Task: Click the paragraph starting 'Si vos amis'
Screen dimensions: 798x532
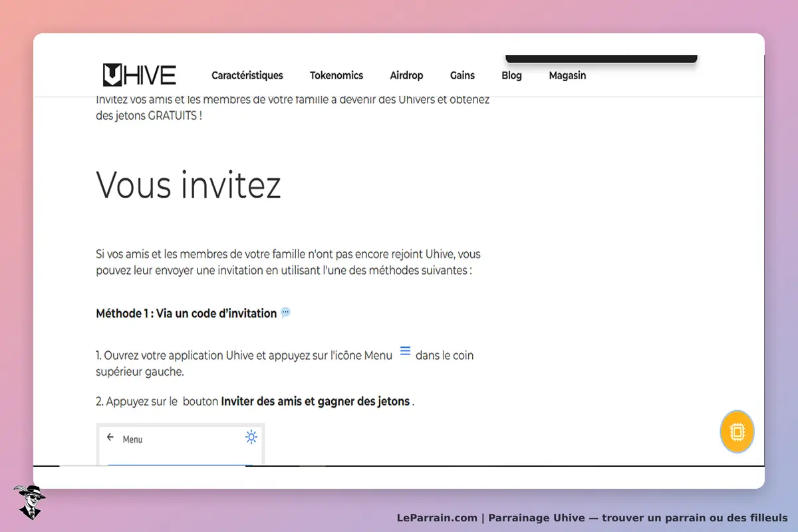Action: 289,263
